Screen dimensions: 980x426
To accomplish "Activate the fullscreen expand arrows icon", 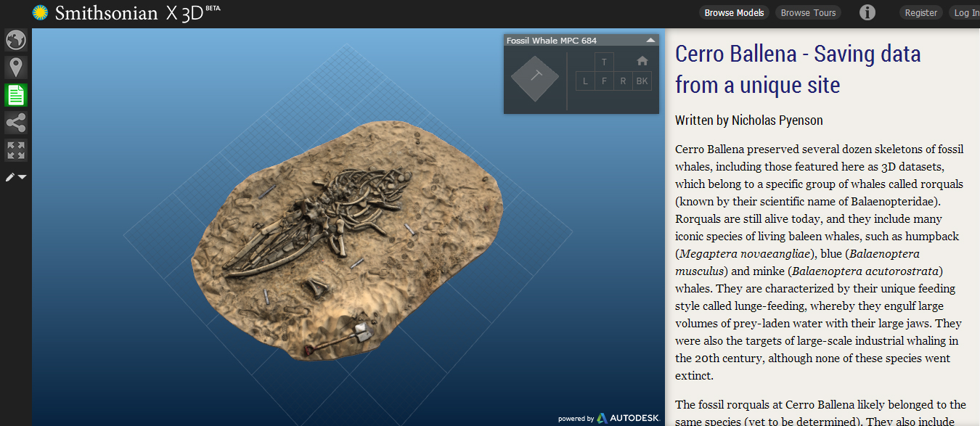I will (16, 150).
